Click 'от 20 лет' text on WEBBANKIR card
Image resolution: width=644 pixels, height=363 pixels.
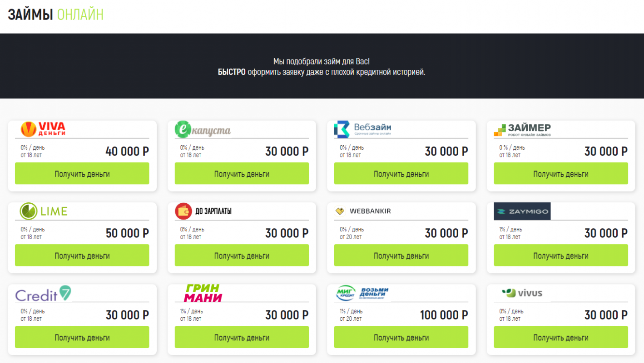[351, 237]
